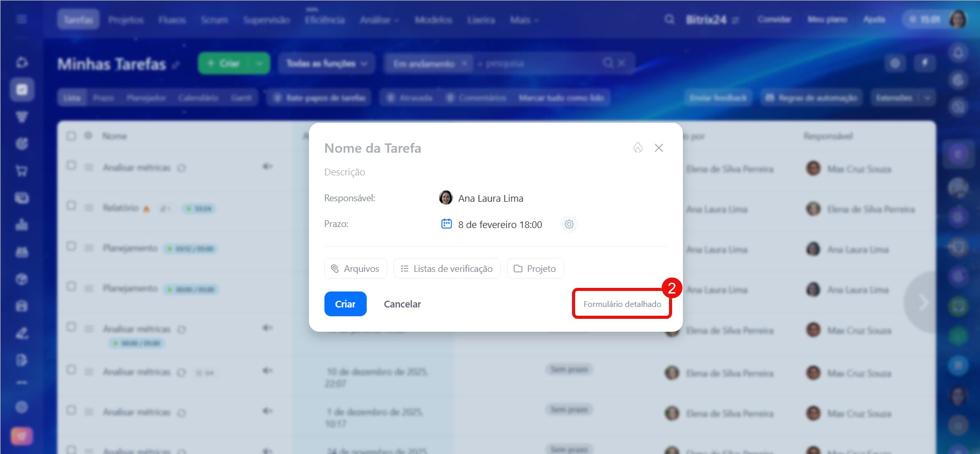Image resolution: width=980 pixels, height=454 pixels.
Task: Check the first Analisar métricas row checkbox
Action: click(x=71, y=166)
